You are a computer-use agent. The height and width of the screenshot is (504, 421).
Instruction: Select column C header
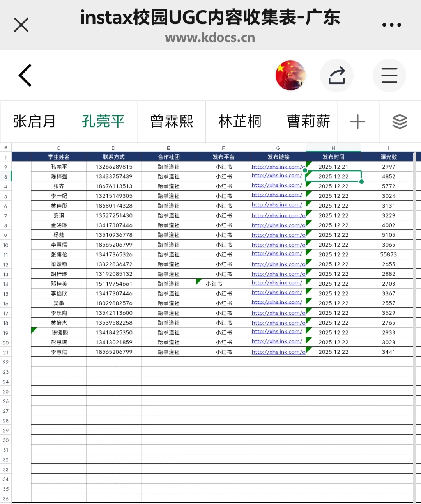pyautogui.click(x=58, y=148)
